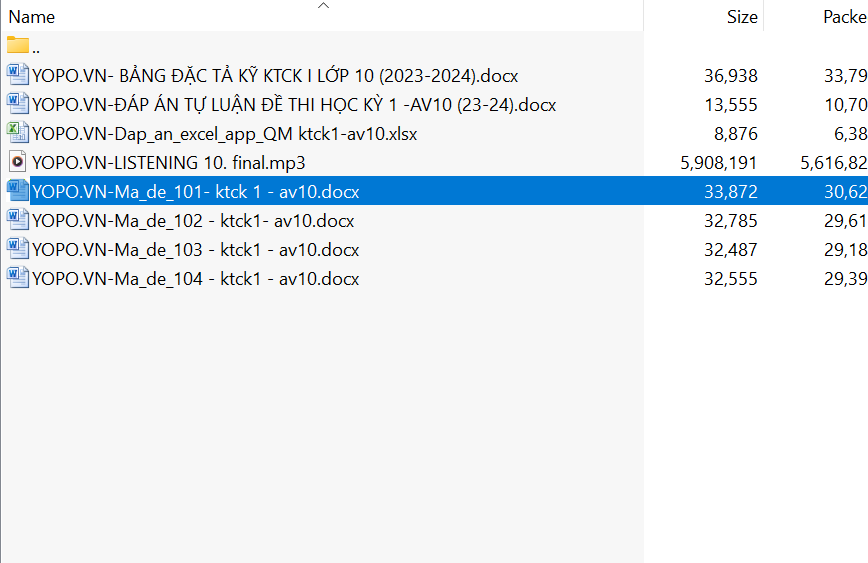Select Dap_an_excel_app_QM ktck1-av10.xlsx file name
The width and height of the screenshot is (868, 563).
point(225,133)
